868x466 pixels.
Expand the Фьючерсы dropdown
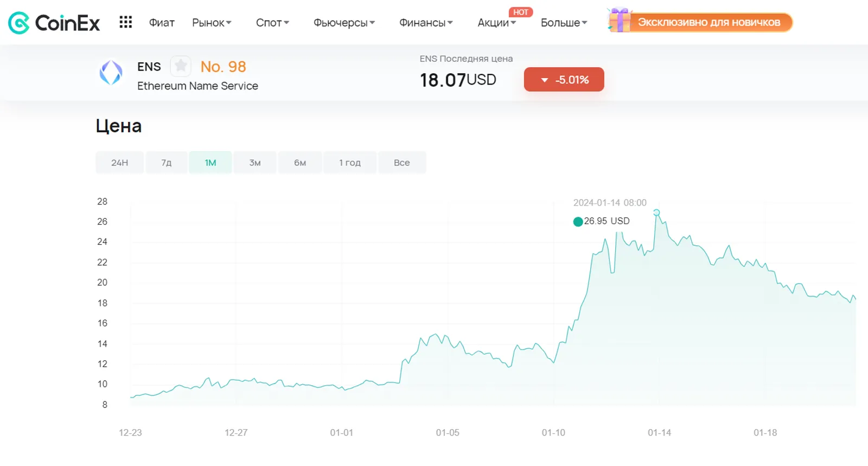pos(344,23)
